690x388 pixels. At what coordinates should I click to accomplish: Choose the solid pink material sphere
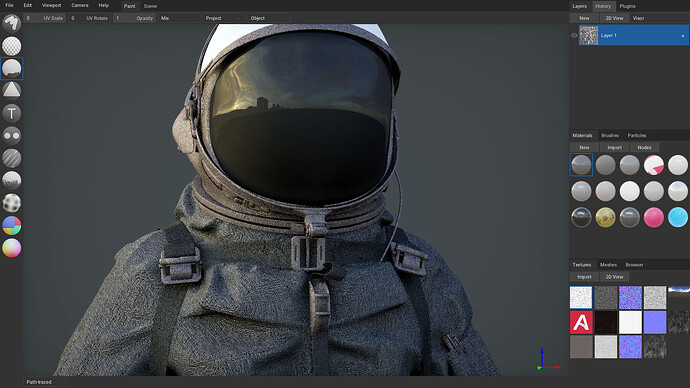coord(653,217)
